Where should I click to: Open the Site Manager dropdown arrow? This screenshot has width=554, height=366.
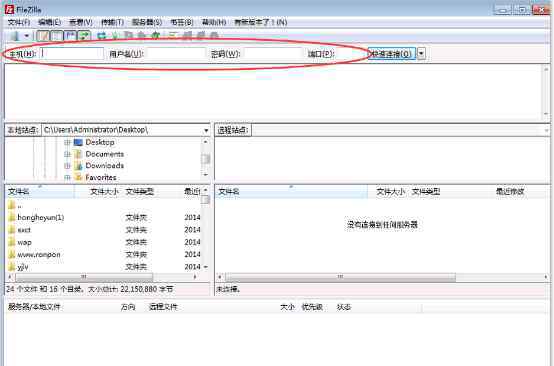pyautogui.click(x=26, y=36)
